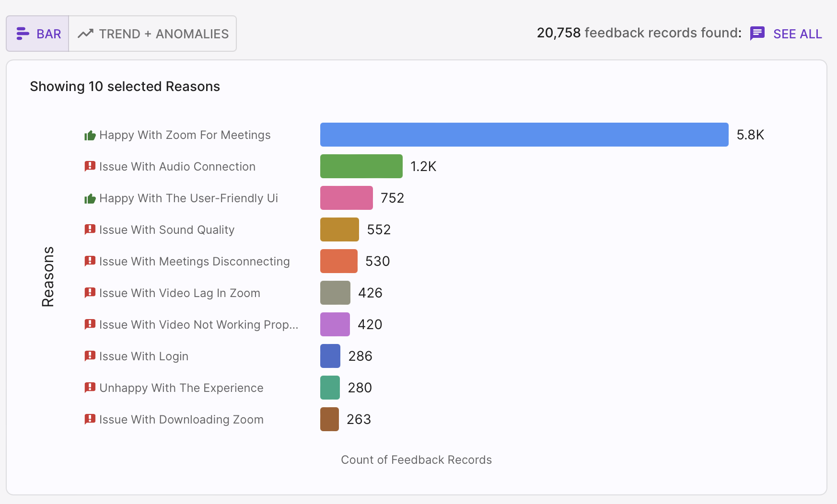Screen dimensions: 837x504
Task: Switch to the BAR tab
Action: [x=37, y=34]
